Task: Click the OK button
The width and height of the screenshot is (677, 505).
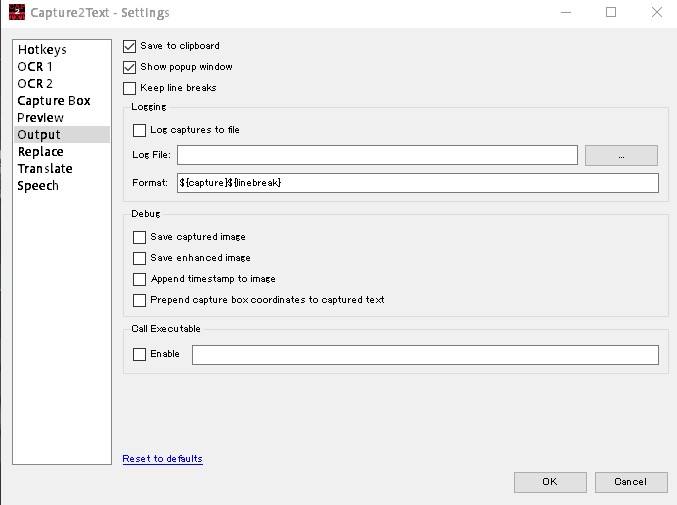Action: [550, 482]
